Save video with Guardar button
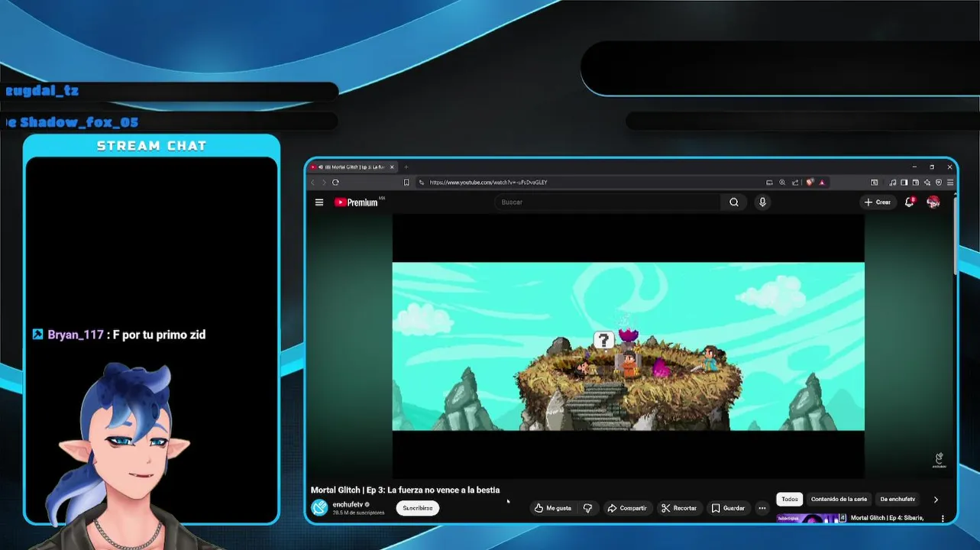Viewport: 980px width, 550px height. click(x=728, y=508)
